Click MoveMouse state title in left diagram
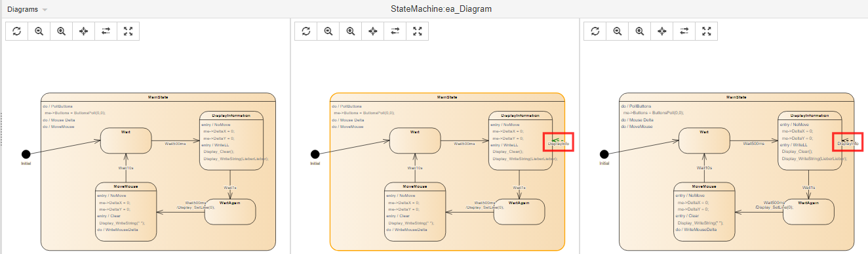Viewport: 868px width, 254px height. point(126,186)
